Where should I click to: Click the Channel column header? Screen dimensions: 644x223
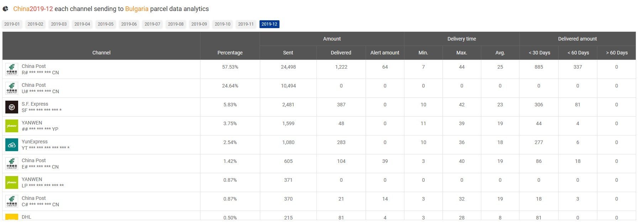101,53
